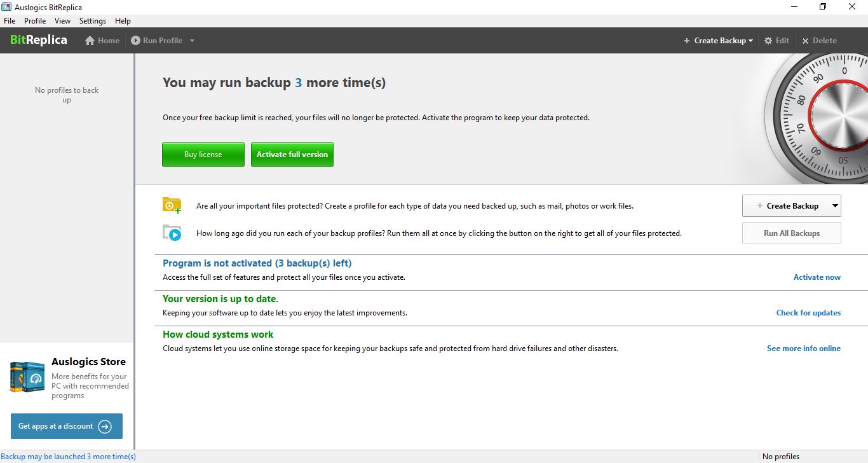This screenshot has height=463, width=868.
Task: Open the Help menu
Action: click(x=123, y=21)
